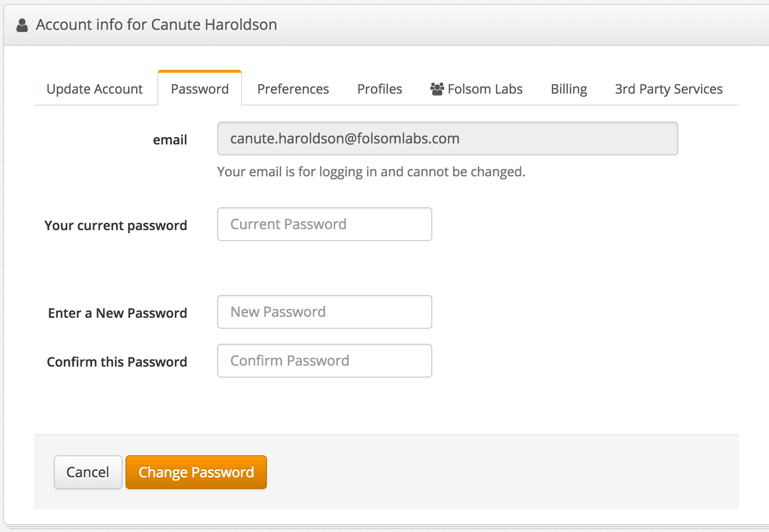
Task: Click the Cancel button
Action: tap(88, 472)
